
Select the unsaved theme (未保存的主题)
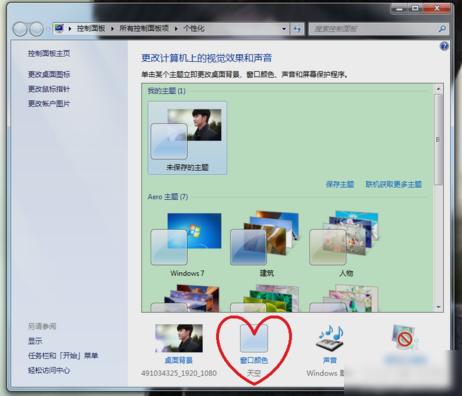pos(187,138)
